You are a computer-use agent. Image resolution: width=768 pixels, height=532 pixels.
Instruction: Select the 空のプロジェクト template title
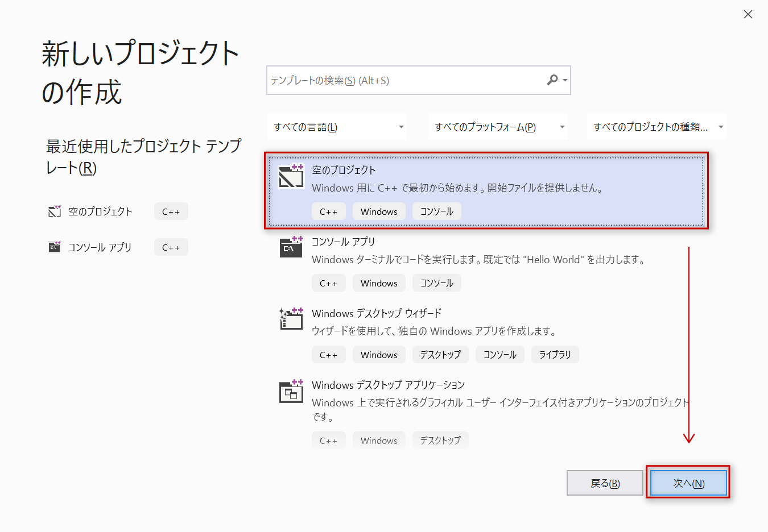[x=344, y=170]
